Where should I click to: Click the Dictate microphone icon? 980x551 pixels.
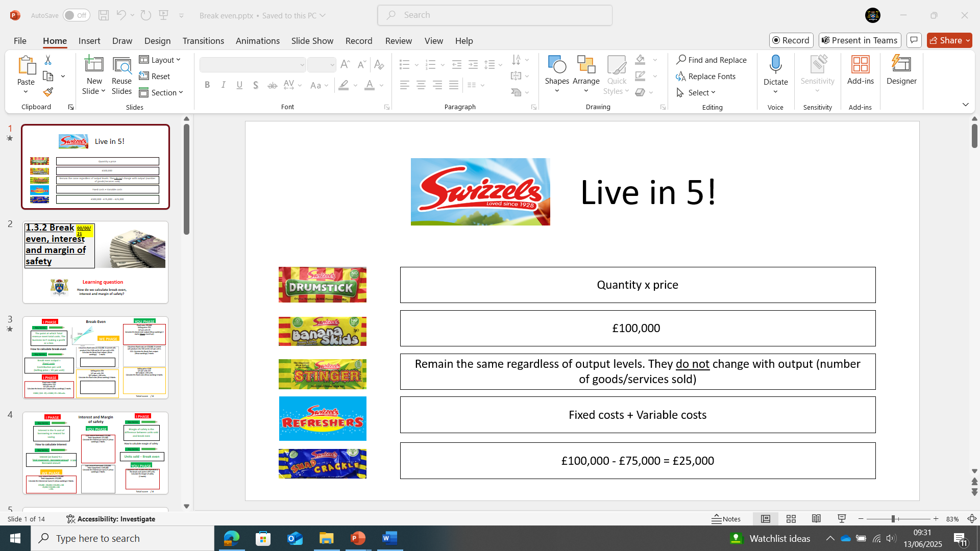776,65
